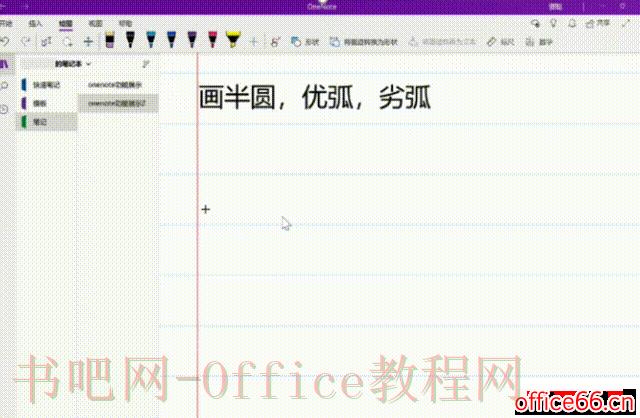Click the back arrow in title bar
Screen dimensions: 640x418
point(3,6)
